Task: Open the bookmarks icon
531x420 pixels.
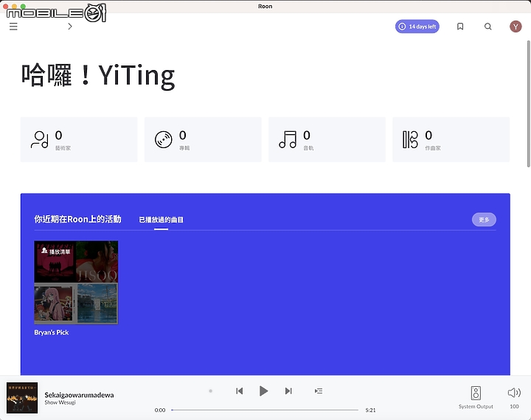Action: click(460, 27)
